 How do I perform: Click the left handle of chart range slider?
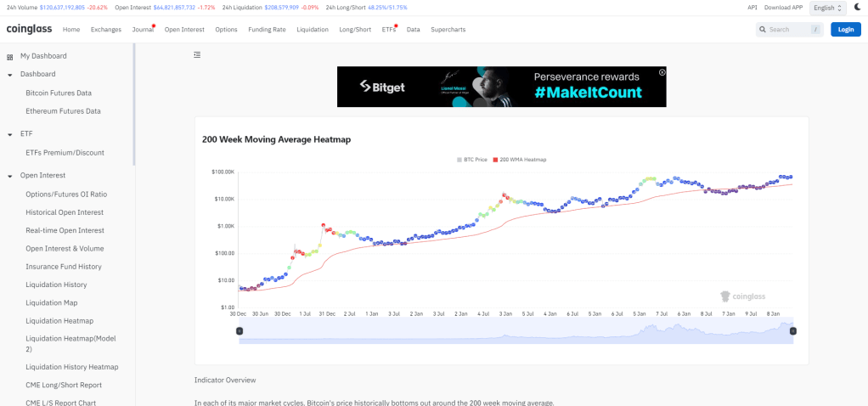(x=240, y=330)
